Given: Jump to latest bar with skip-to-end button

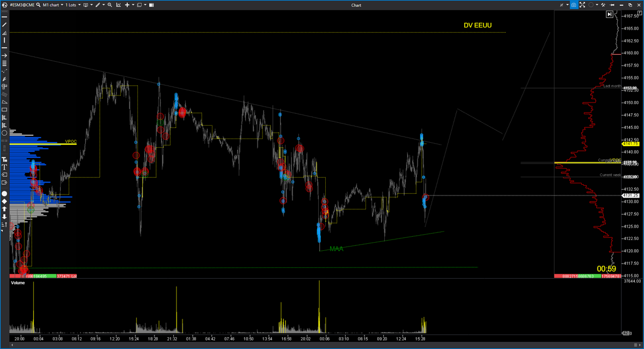Looking at the screenshot, I should 609,14.
